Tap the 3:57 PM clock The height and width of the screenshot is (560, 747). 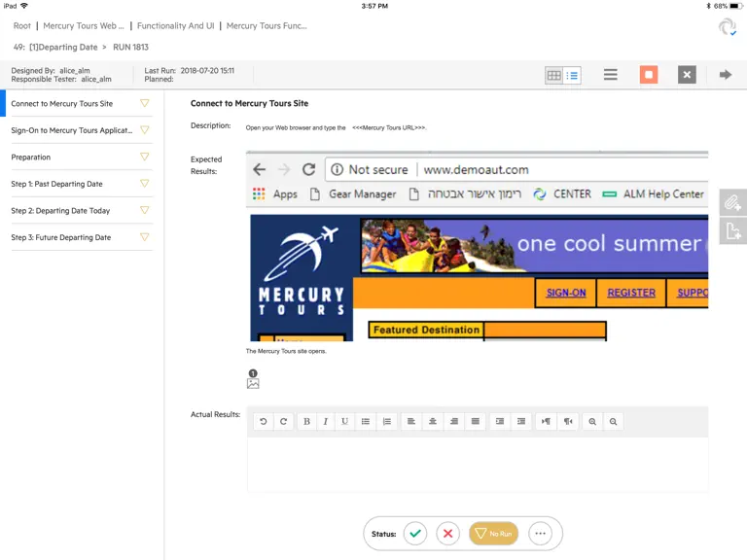point(374,6)
